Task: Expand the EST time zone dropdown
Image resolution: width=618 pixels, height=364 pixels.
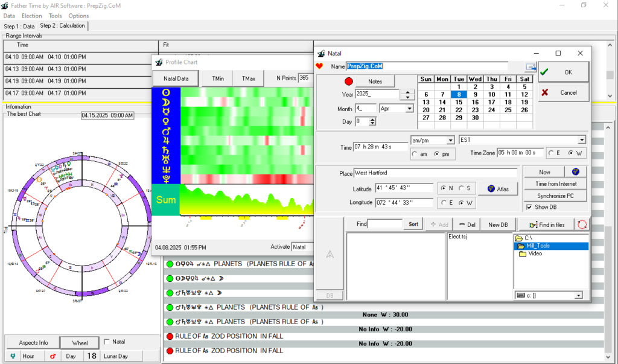Action: [x=582, y=140]
